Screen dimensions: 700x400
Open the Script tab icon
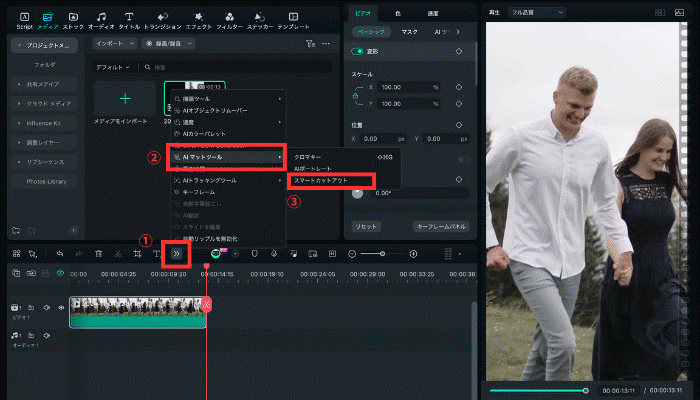24,17
